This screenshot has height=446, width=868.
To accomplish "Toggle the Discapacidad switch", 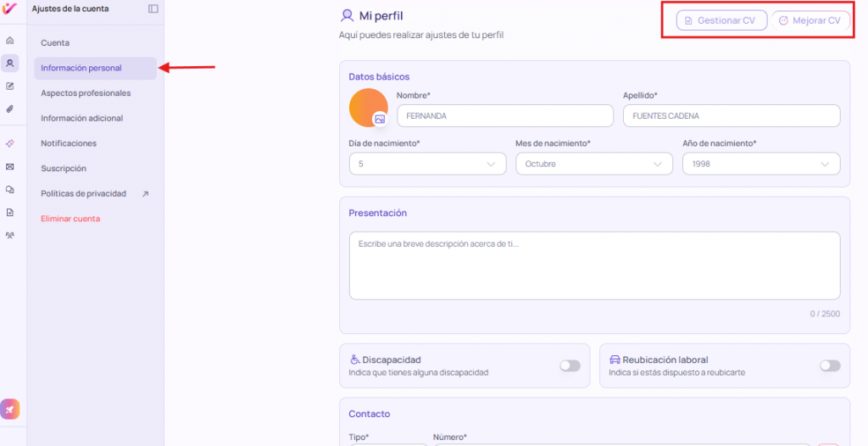I will click(570, 365).
